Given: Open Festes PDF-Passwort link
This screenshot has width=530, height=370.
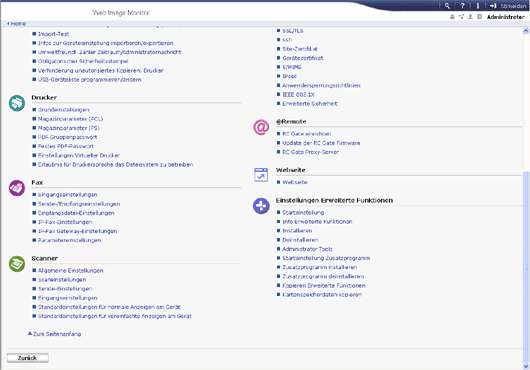Looking at the screenshot, I should (x=66, y=146).
